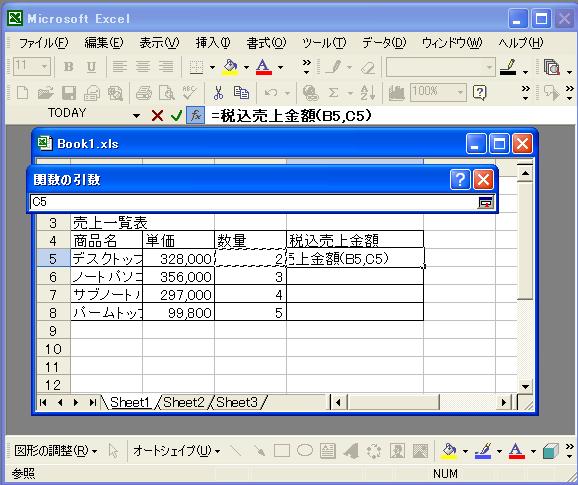Click the Spelling check icon
The height and width of the screenshot is (485, 578).
coord(189,93)
